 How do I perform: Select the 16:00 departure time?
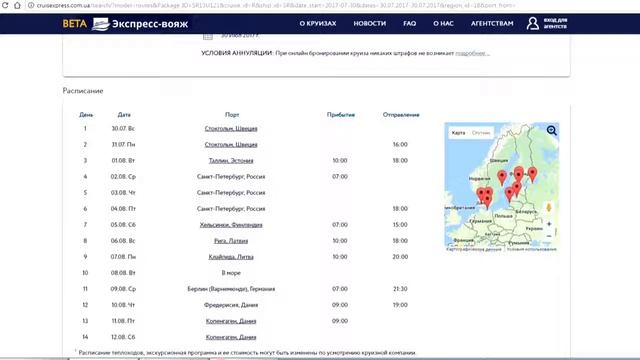[x=400, y=144]
